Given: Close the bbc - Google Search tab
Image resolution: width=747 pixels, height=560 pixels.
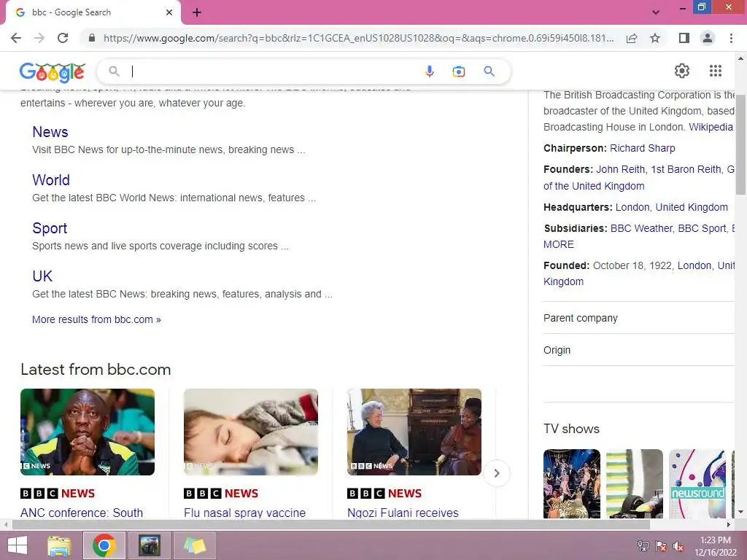Looking at the screenshot, I should coord(169,12).
